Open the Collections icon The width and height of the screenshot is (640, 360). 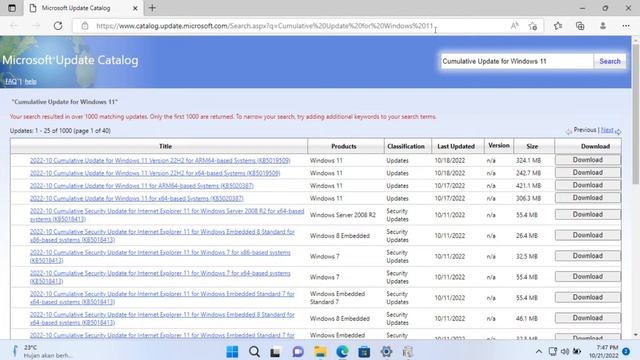pyautogui.click(x=580, y=26)
